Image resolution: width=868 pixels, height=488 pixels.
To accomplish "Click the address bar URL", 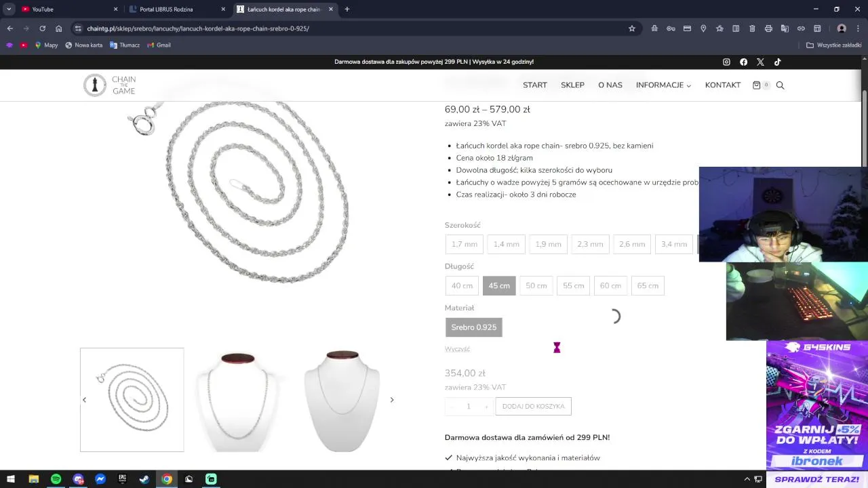I will click(x=198, y=28).
